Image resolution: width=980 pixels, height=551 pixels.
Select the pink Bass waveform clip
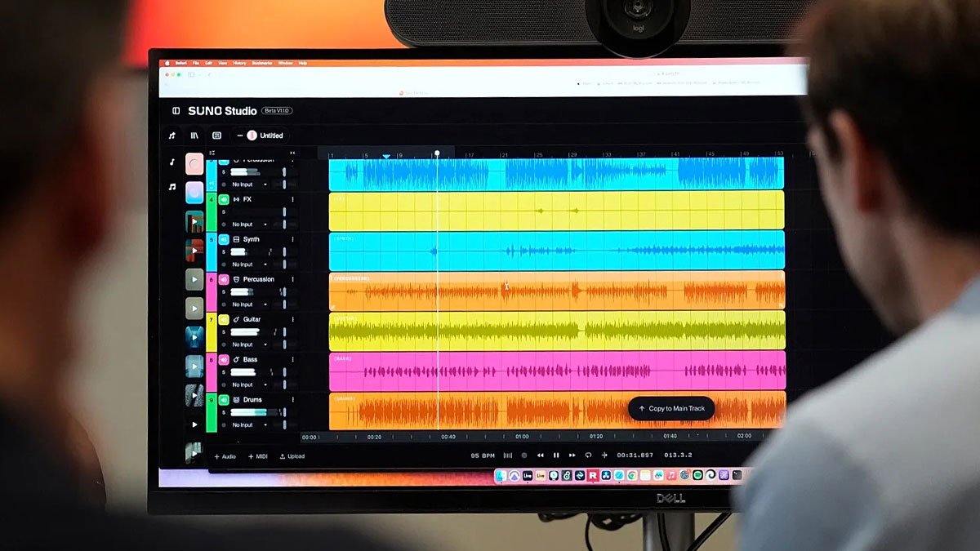point(556,371)
